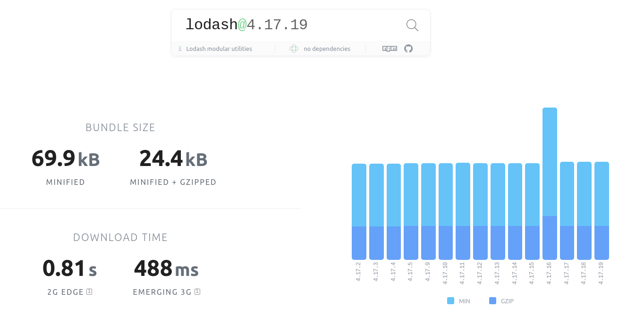Click the BUNDLE SIZE heading
This screenshot has height=316, width=644.
pyautogui.click(x=120, y=127)
